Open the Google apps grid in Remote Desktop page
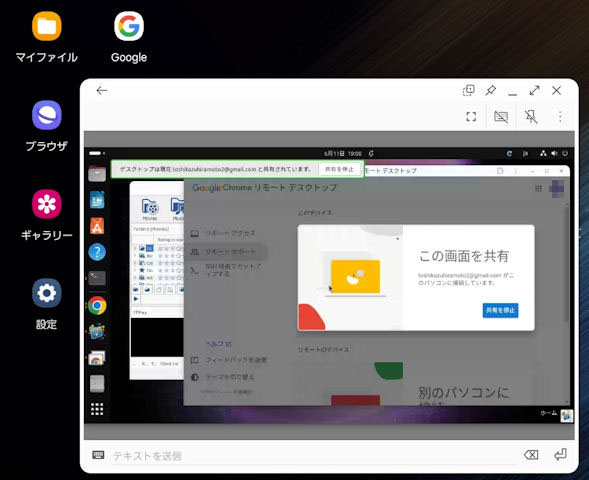The image size is (589, 480). 538,188
